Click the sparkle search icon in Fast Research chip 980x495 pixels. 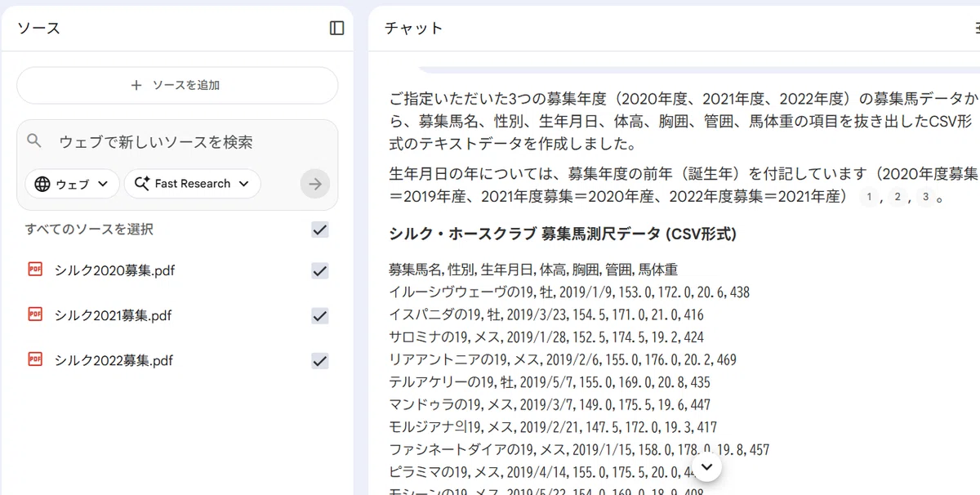[x=142, y=184]
